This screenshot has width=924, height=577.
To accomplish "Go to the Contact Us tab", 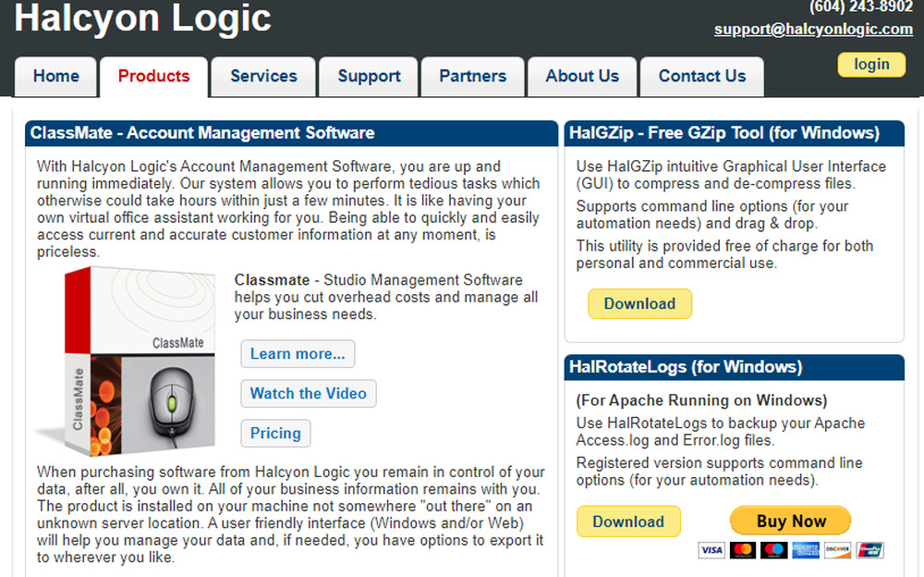I will coord(702,76).
